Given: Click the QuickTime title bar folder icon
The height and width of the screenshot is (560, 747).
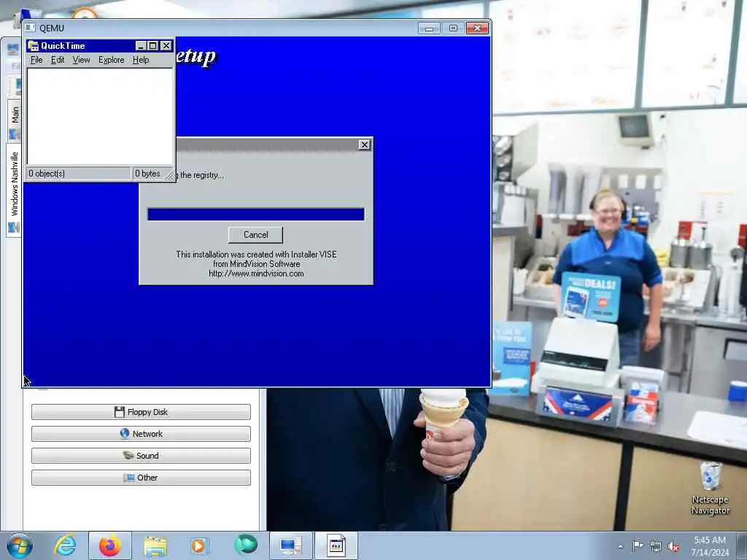Looking at the screenshot, I should pos(33,46).
